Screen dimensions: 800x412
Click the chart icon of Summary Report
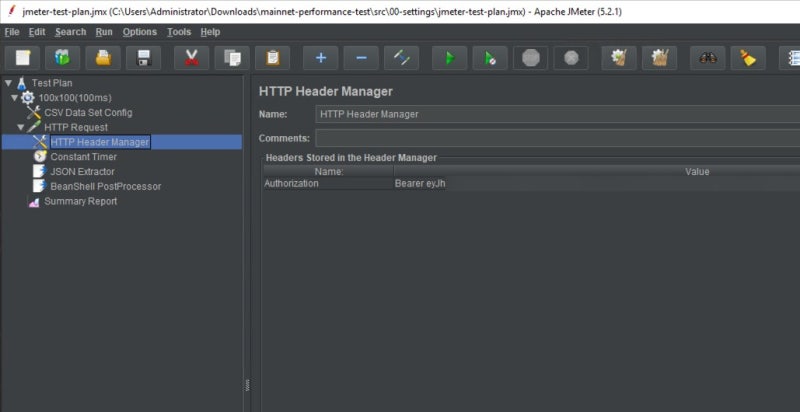click(34, 202)
